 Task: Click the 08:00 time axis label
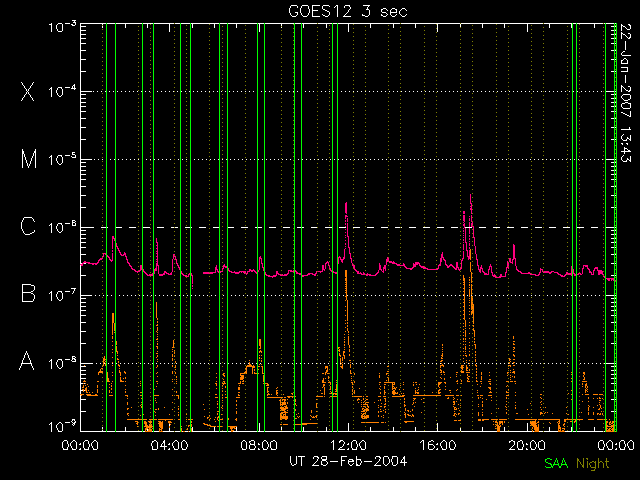[259, 445]
